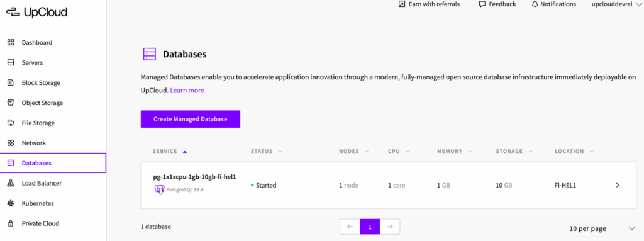Click the Kubernetes wheel icon
Screen dimensions: 644x241
pyautogui.click(x=11, y=204)
